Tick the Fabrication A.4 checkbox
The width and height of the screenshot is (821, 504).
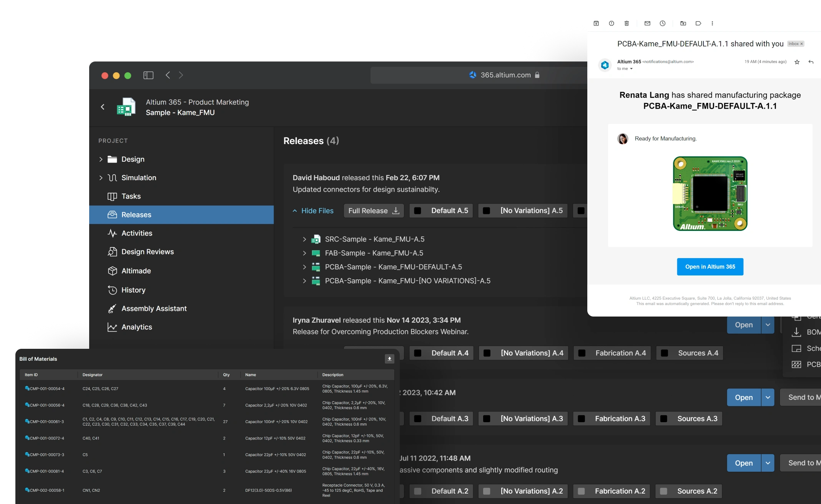coord(582,353)
